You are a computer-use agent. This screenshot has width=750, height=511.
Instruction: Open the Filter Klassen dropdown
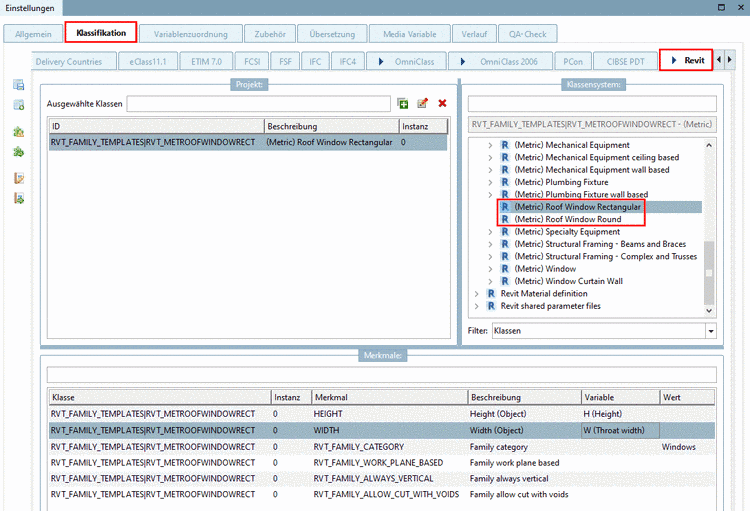[711, 331]
